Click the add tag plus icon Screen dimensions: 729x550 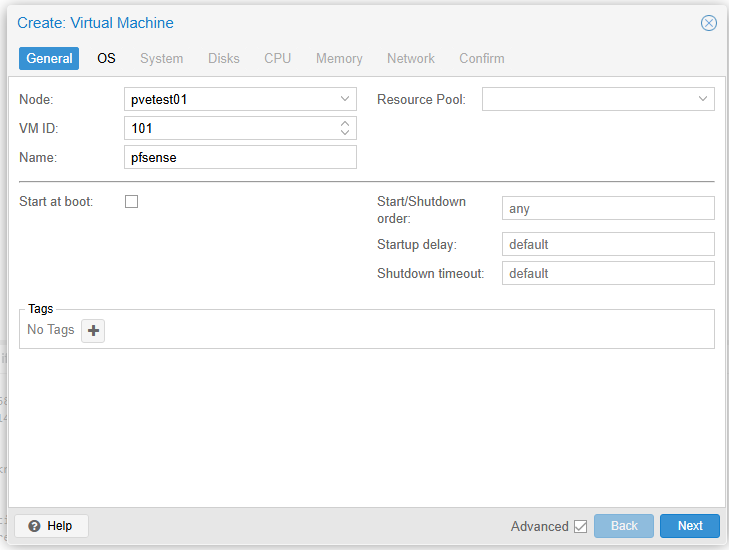coord(93,330)
